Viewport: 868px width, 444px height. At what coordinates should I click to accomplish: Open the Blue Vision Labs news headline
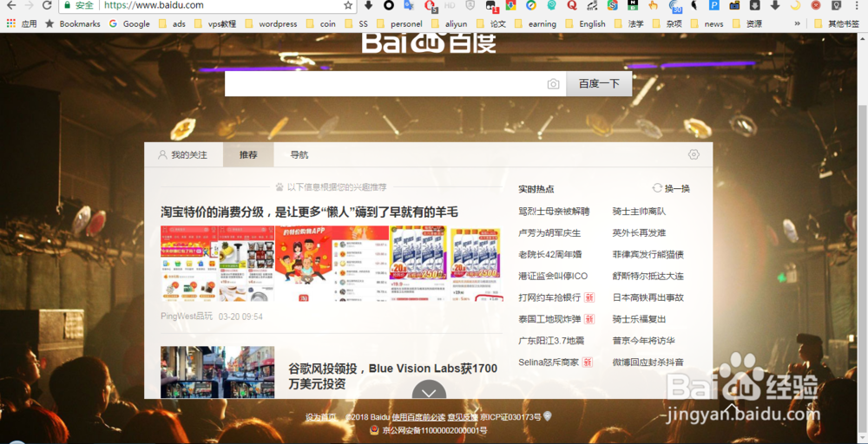coord(393,376)
